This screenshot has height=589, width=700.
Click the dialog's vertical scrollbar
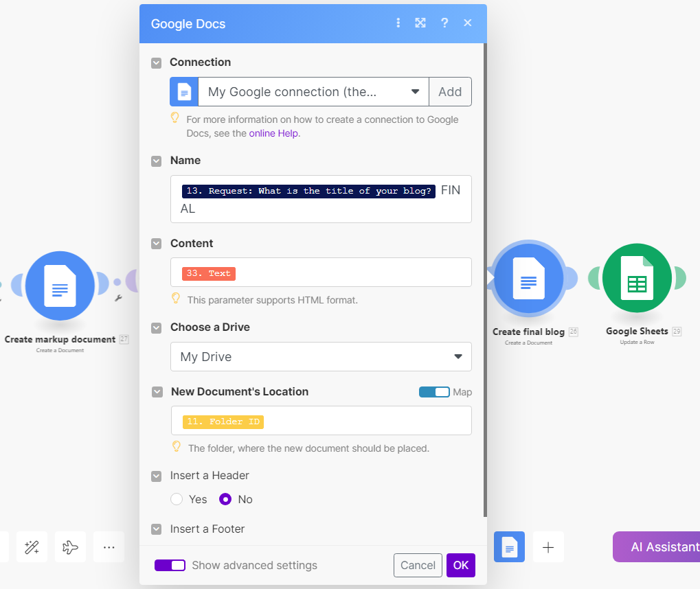[x=485, y=280]
